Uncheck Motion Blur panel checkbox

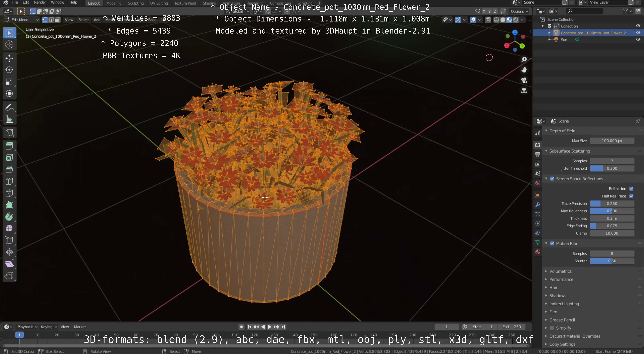(x=552, y=244)
